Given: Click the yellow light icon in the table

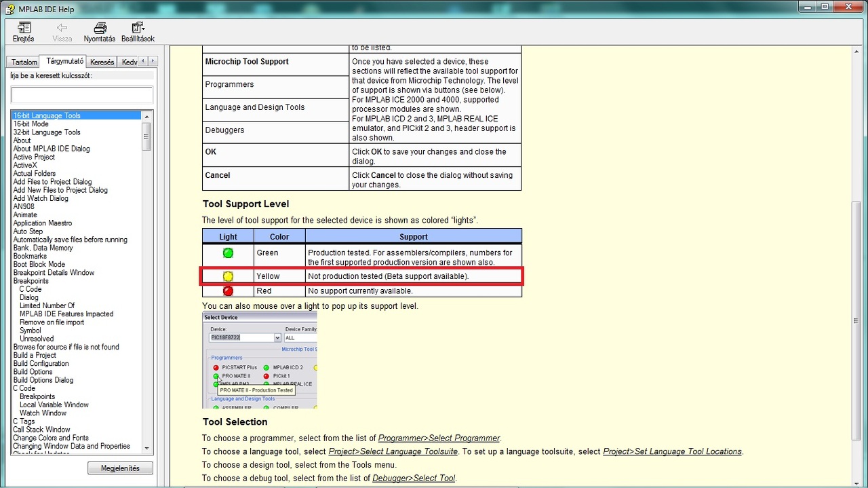Looking at the screenshot, I should point(228,276).
